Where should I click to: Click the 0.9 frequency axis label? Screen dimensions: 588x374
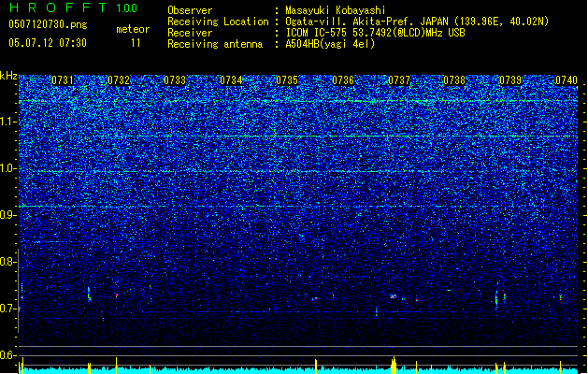7,215
